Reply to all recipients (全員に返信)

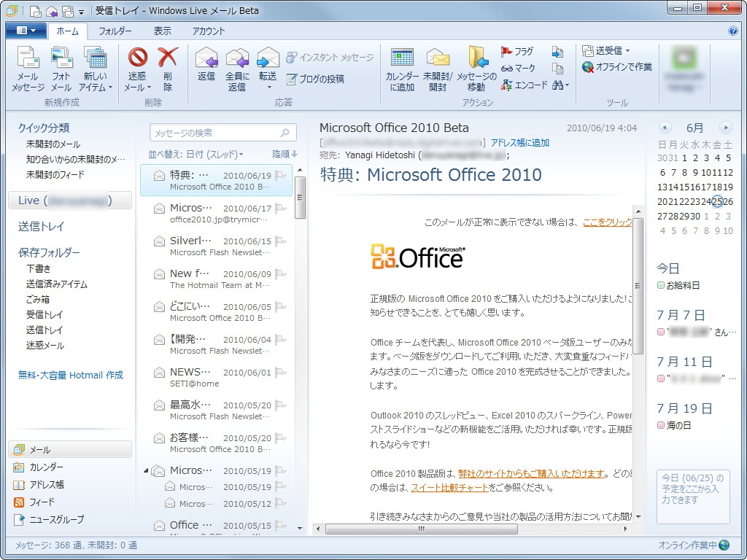tap(237, 69)
